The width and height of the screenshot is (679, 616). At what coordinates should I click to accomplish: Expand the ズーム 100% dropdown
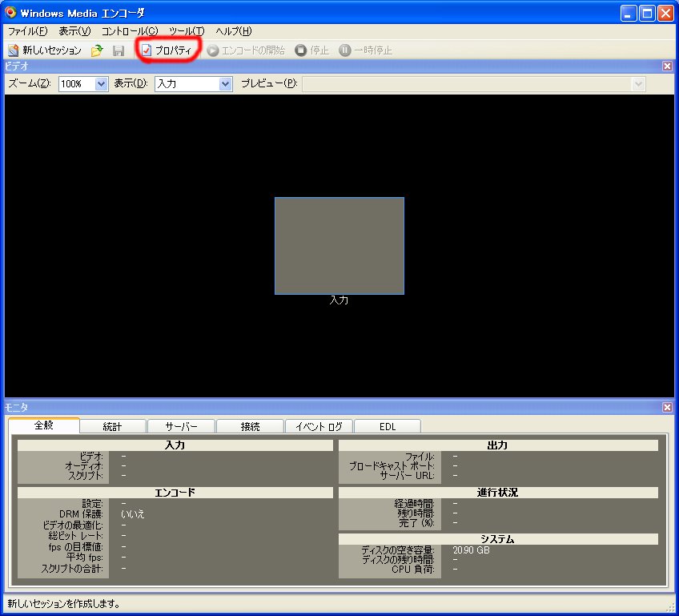(101, 83)
